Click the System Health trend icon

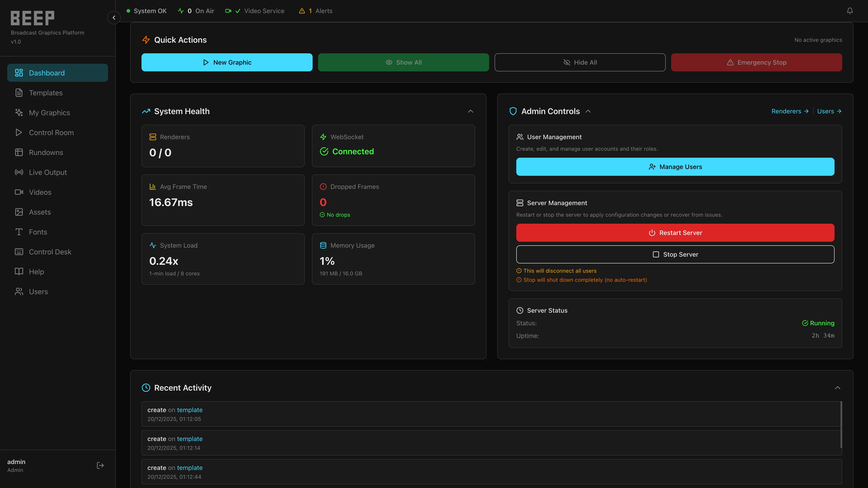[x=146, y=111]
